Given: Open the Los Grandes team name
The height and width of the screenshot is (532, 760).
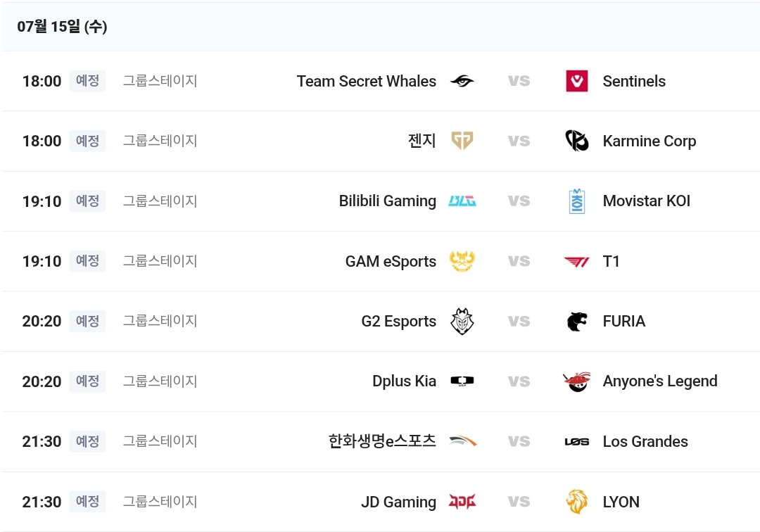Looking at the screenshot, I should pos(645,441).
